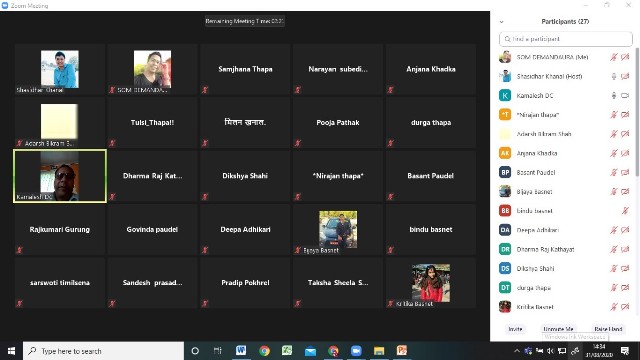Screen dimensions: 640x360
Task: Click the Invite button
Action: tap(515, 329)
